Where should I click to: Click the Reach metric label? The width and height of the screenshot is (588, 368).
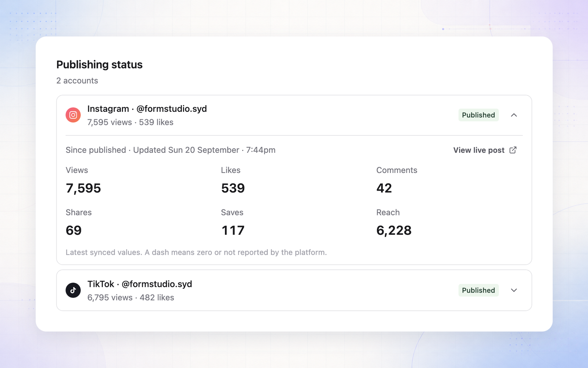point(388,212)
